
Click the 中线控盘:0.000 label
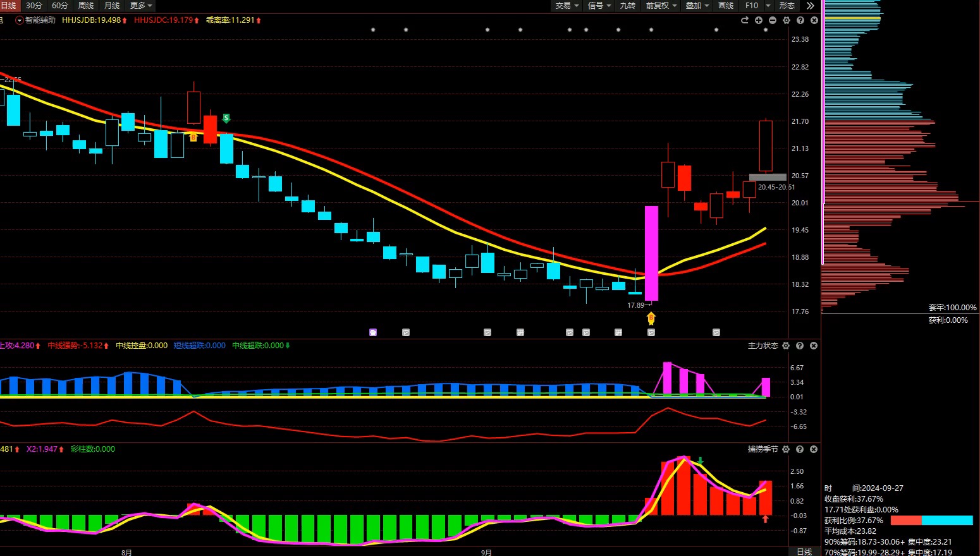pos(142,346)
